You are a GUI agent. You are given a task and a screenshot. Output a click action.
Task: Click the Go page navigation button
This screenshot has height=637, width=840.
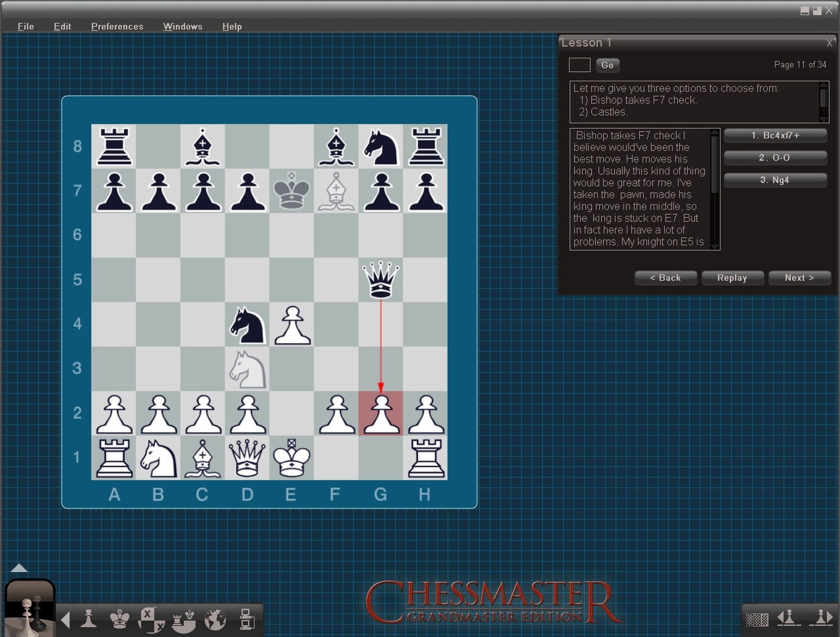click(607, 65)
